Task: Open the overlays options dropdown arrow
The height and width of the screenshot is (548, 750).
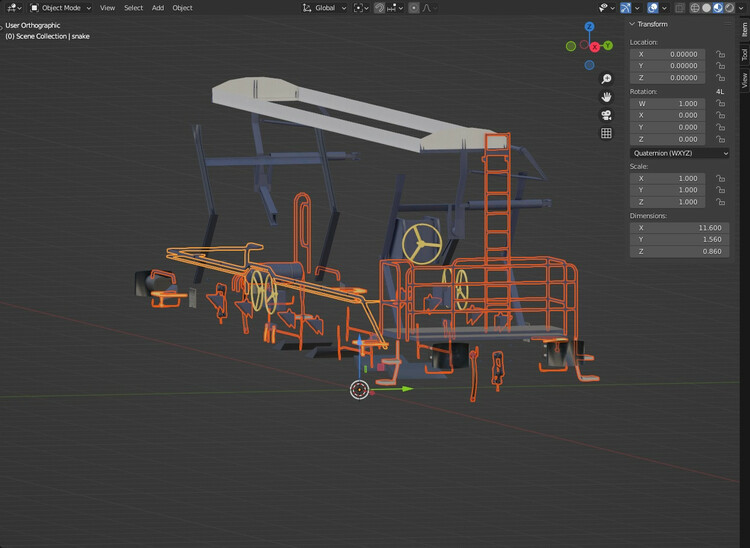Action: coord(664,8)
